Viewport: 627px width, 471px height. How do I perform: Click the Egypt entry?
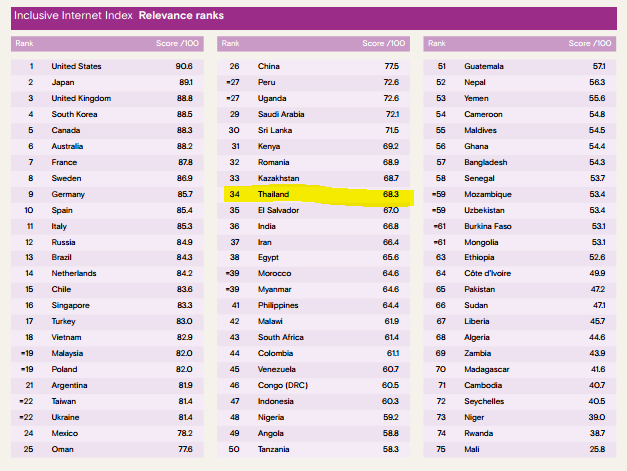click(x=268, y=257)
